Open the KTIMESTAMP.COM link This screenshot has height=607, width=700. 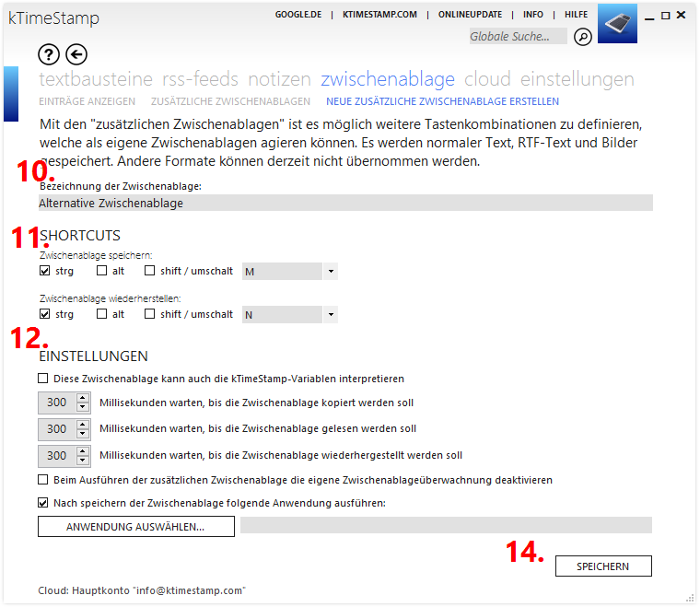(379, 15)
